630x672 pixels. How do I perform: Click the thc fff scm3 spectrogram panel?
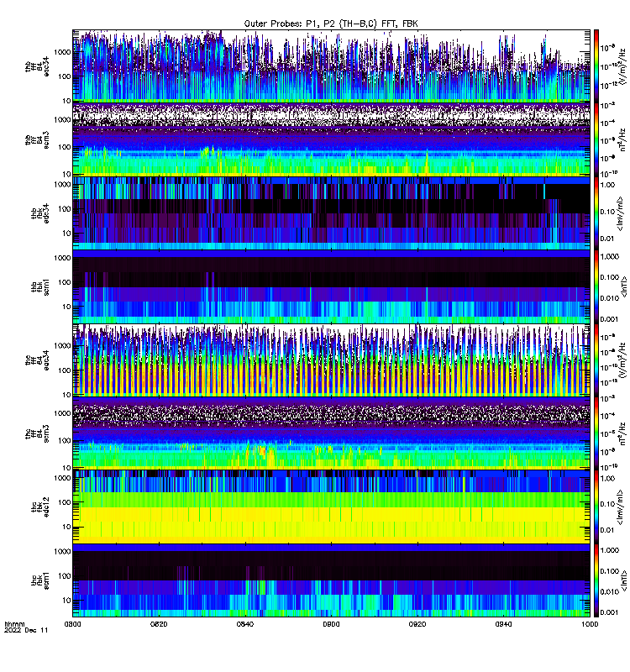click(331, 433)
